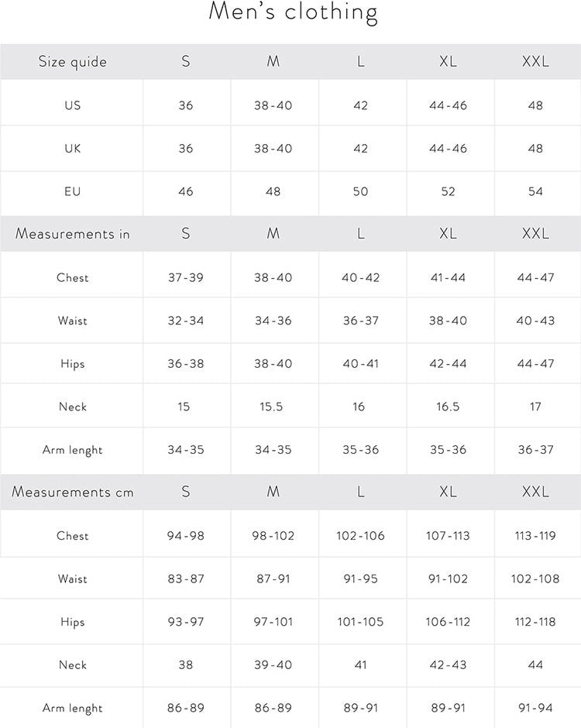This screenshot has width=581, height=728.
Task: Click US size 44-46 in the XL column
Action: tap(449, 105)
